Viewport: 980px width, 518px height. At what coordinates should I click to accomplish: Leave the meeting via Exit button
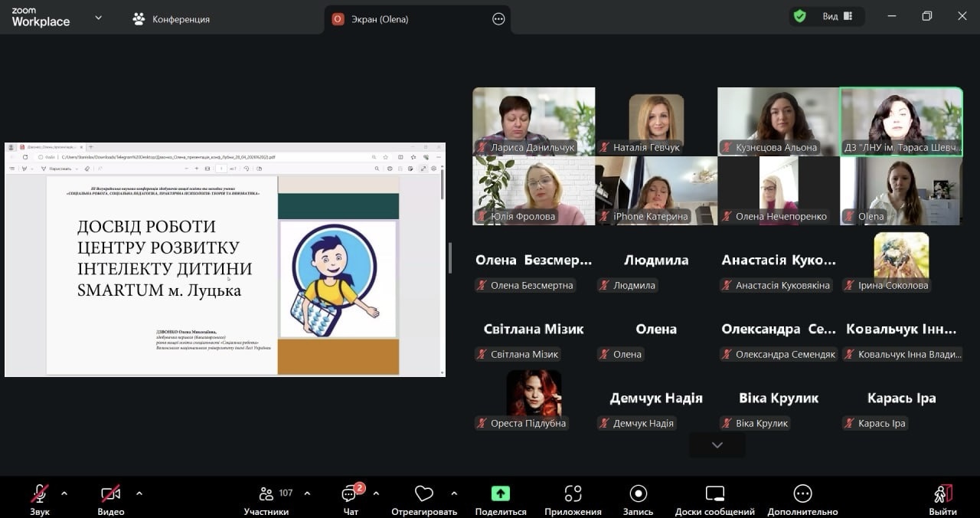click(x=942, y=493)
